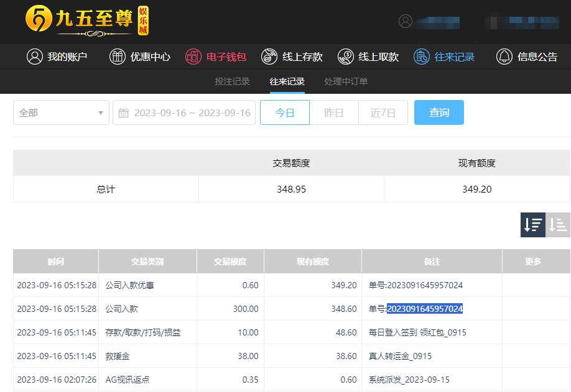Choose the 近7日 date filter

[383, 112]
